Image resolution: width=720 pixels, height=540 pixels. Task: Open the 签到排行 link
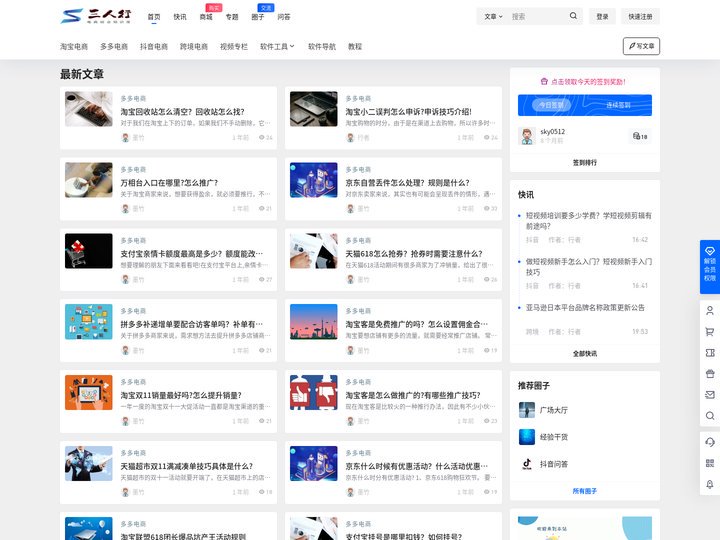[x=585, y=162]
